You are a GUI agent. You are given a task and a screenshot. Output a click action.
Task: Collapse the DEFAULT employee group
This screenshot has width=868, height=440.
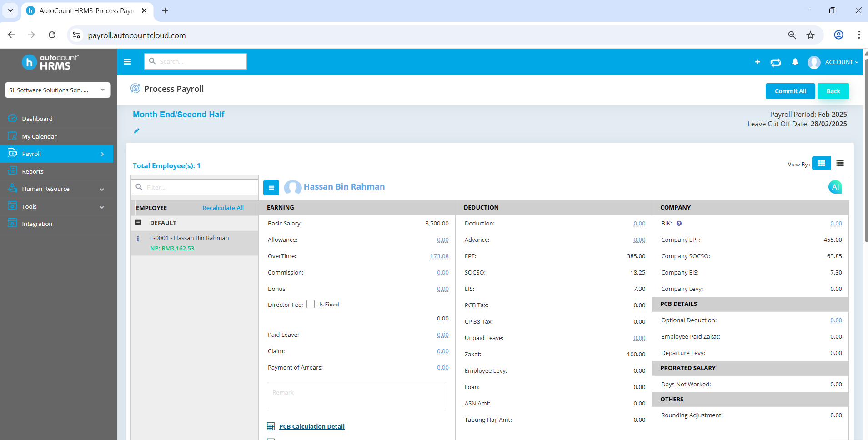tap(138, 222)
